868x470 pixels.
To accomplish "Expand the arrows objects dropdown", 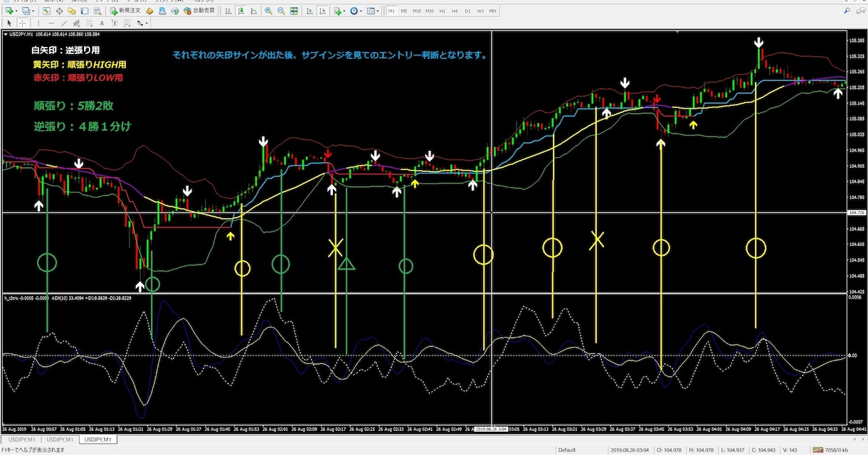I will 146,23.
